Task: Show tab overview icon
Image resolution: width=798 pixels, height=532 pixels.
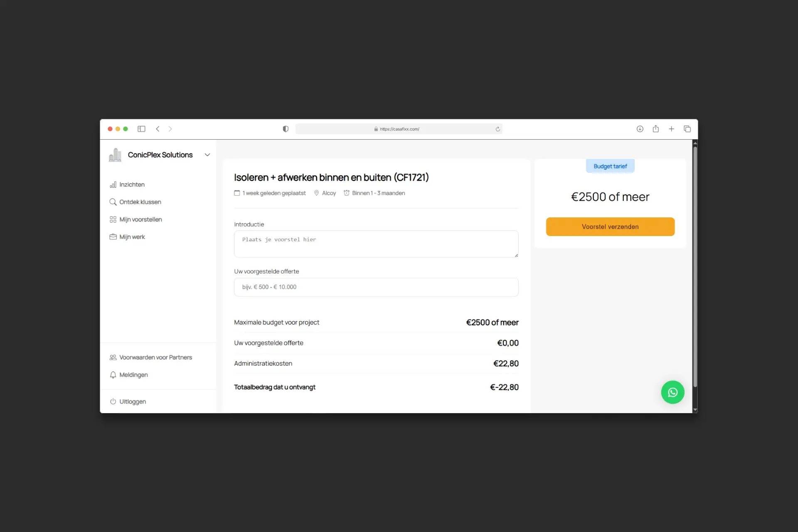Action: [687, 129]
